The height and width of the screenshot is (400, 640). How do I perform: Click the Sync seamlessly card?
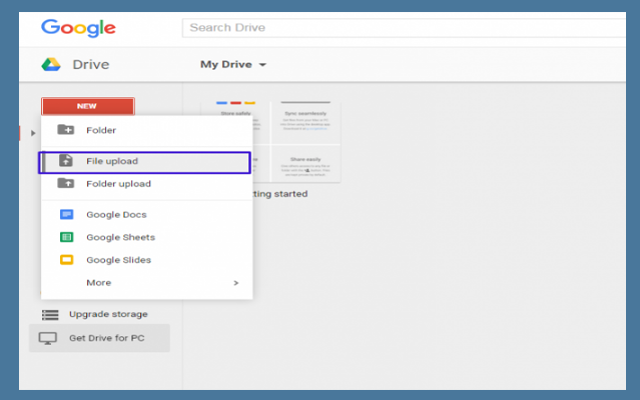coord(306,122)
